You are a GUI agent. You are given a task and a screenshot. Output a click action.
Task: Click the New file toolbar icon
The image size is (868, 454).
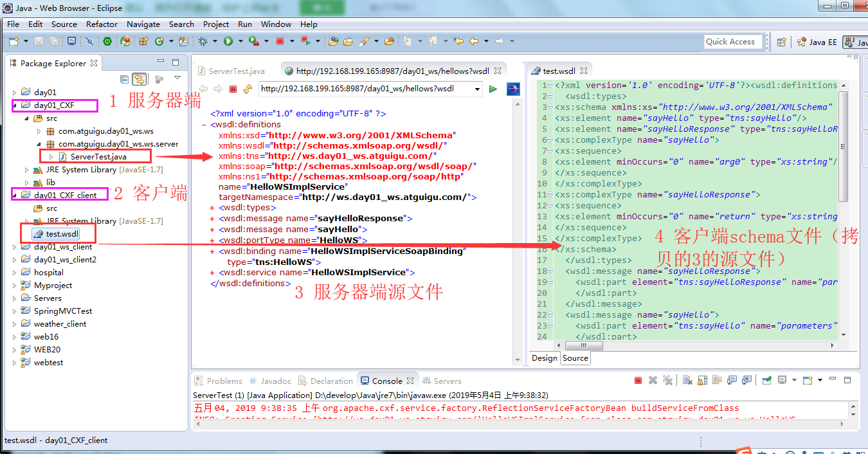pyautogui.click(x=14, y=41)
